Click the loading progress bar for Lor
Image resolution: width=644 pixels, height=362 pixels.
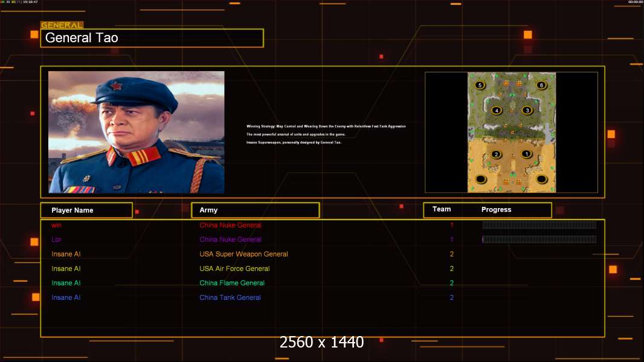[539, 240]
